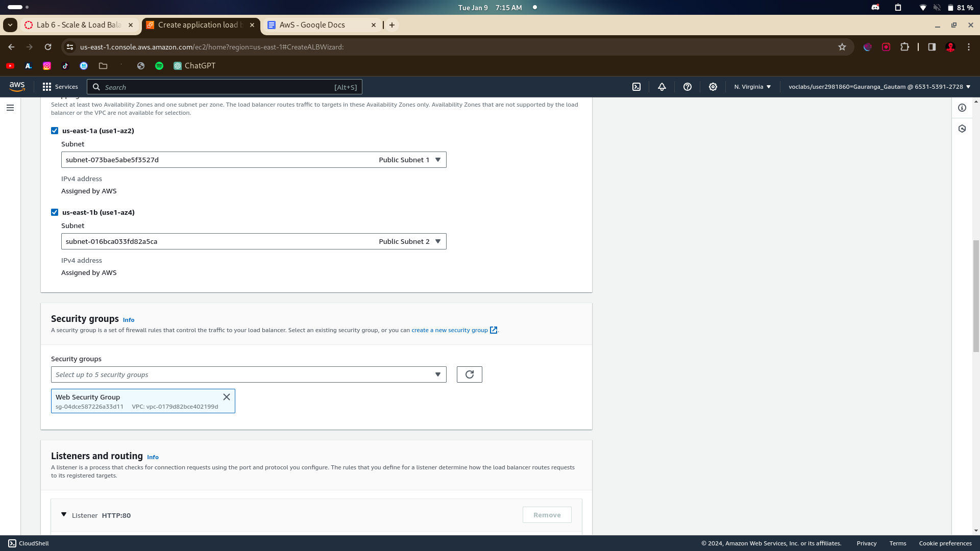Open the info panel icon on right
Image resolution: width=980 pixels, height=551 pixels.
pos(962,108)
